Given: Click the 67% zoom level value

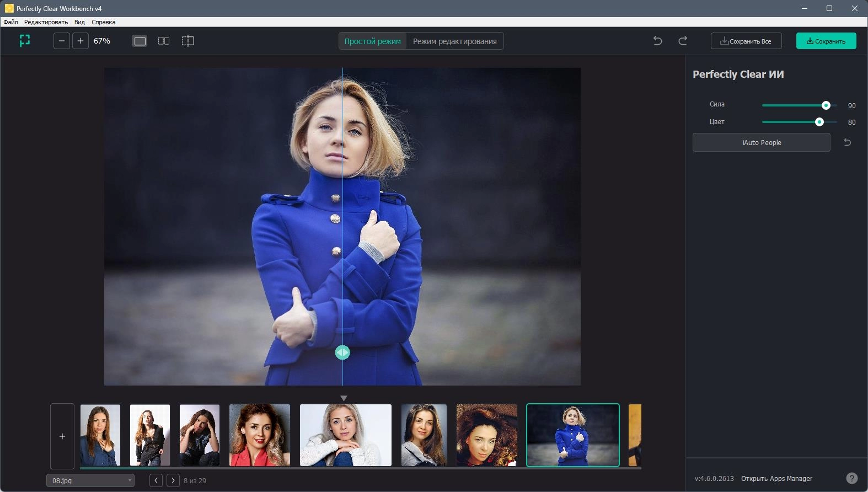Looking at the screenshot, I should point(102,41).
